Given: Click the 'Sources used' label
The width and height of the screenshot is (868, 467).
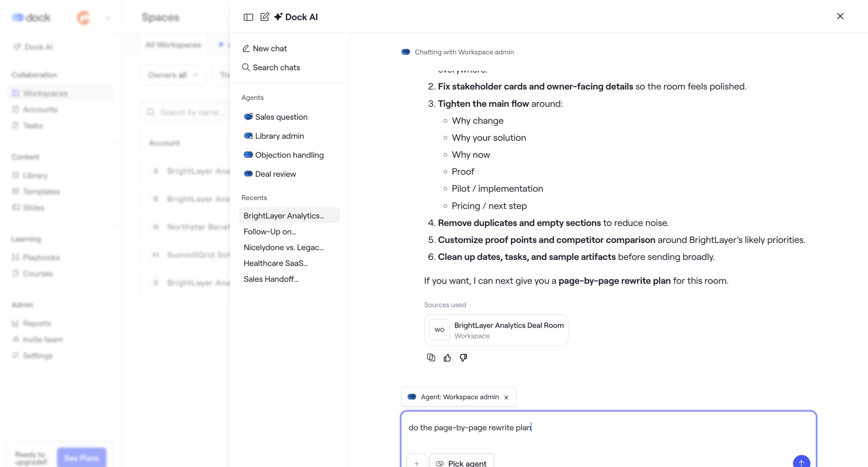Looking at the screenshot, I should [445, 305].
